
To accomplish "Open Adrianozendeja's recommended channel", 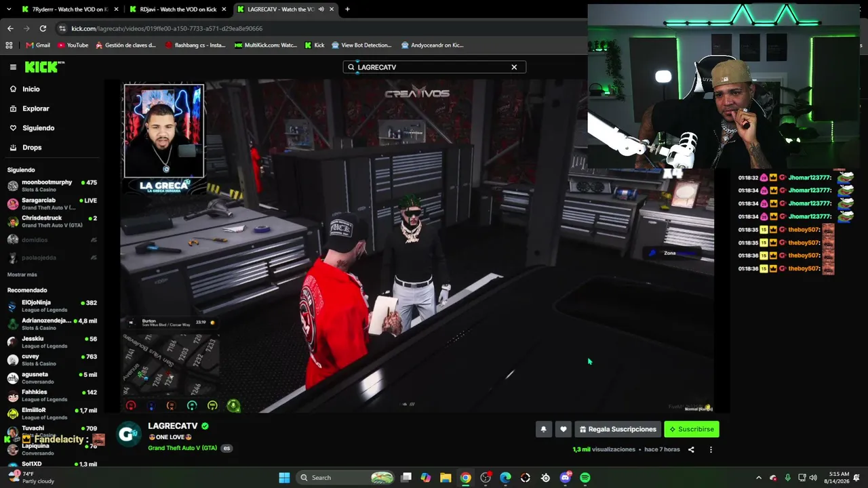I will [x=52, y=324].
